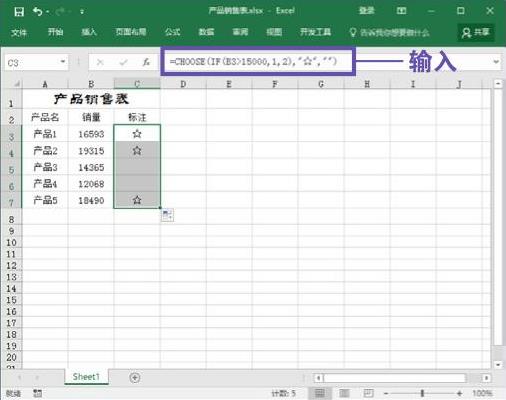The image size is (506, 400).
Task: Click the header cell 标注
Action: pos(137,117)
